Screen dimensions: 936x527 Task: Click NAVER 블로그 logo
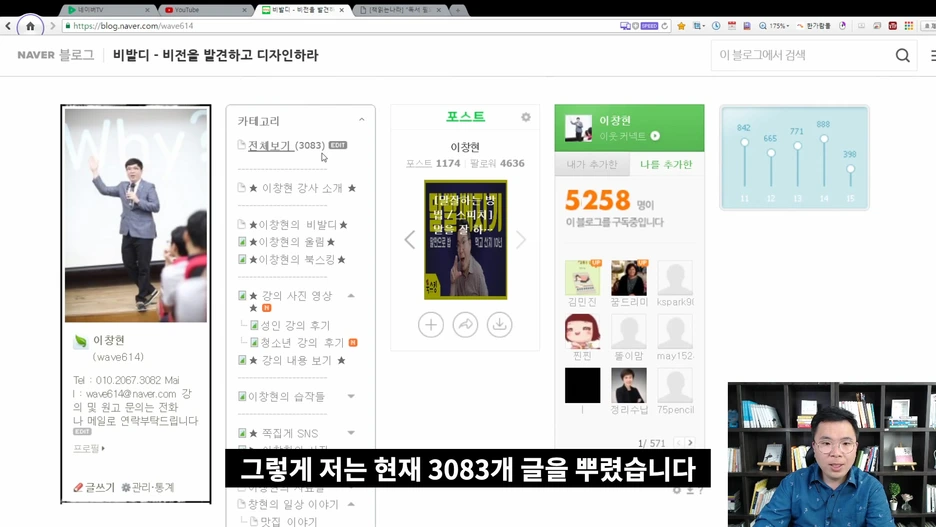[x=56, y=55]
